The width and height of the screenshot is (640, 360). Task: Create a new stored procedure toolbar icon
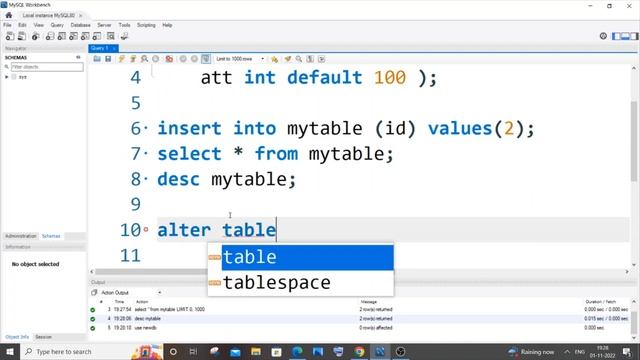point(85,36)
